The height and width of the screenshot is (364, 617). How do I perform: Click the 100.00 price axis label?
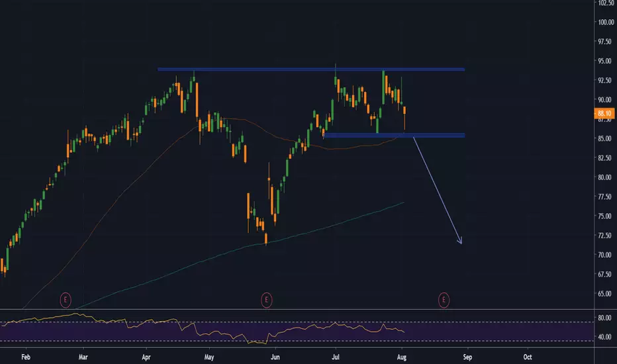tap(606, 23)
